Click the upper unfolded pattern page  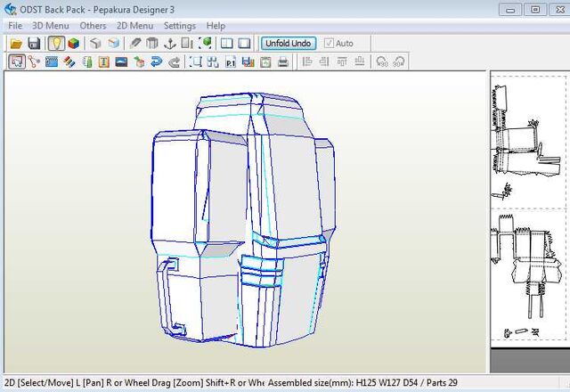coord(529,142)
